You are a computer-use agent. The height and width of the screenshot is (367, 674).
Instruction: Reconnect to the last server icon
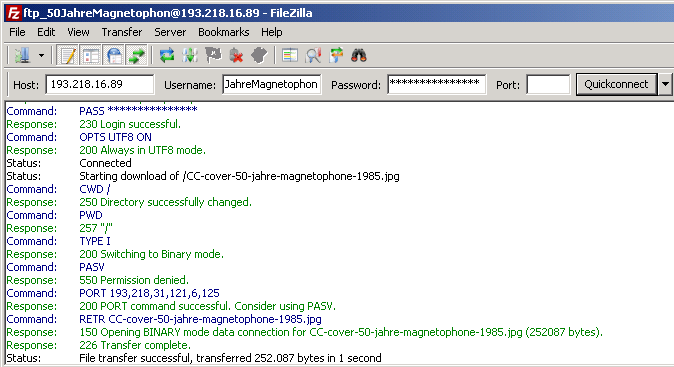(259, 55)
